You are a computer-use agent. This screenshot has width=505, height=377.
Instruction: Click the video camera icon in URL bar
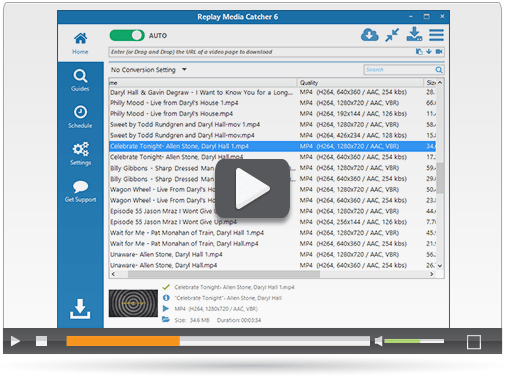point(439,52)
